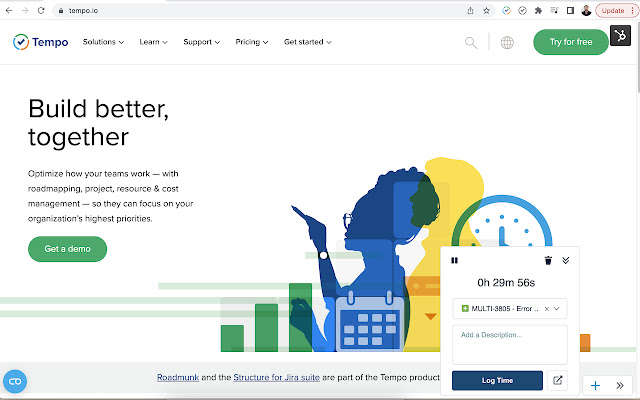Open the extensions puzzle icon
The height and width of the screenshot is (400, 640).
pos(538,11)
